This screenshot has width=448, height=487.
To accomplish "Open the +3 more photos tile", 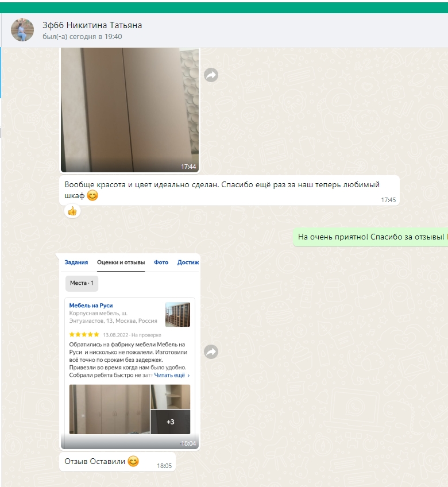I will coord(170,422).
